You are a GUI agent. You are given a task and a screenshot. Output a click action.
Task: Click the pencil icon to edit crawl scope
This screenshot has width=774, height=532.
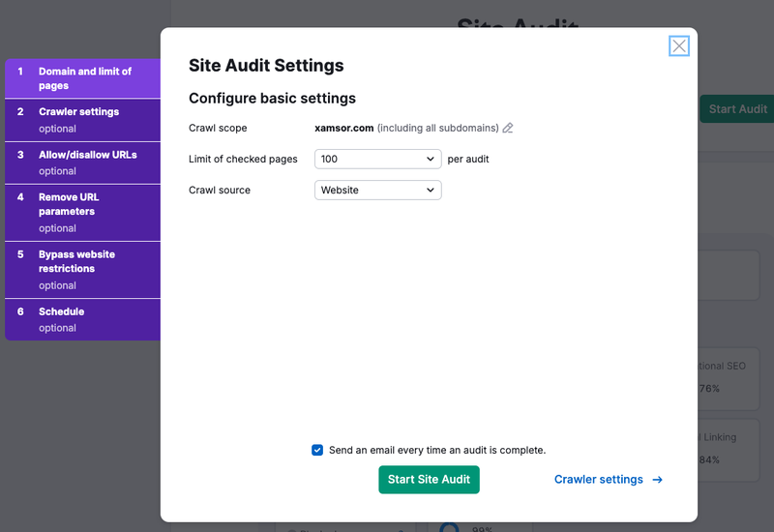pyautogui.click(x=508, y=128)
